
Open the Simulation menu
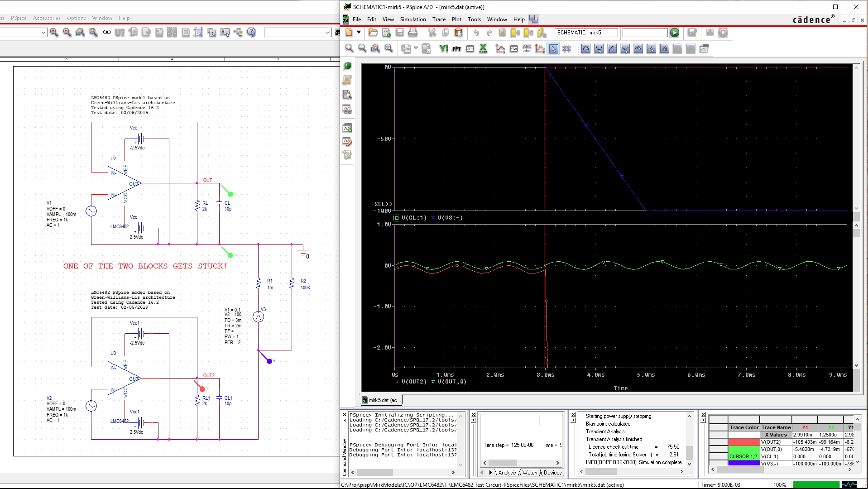(413, 19)
